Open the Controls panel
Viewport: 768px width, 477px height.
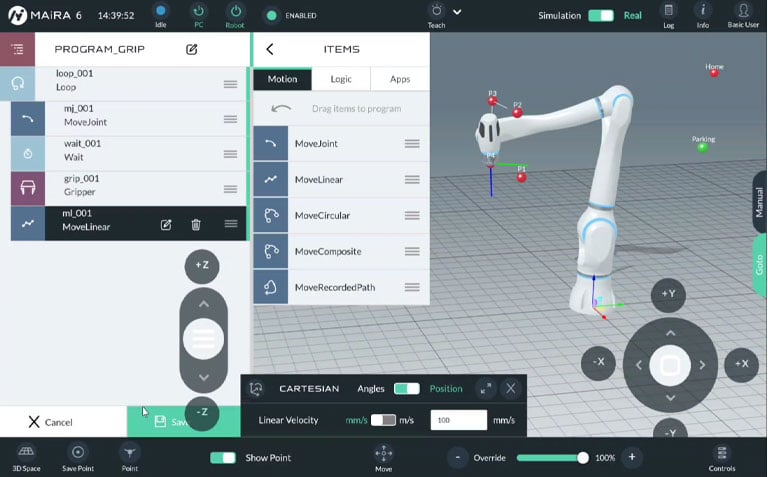point(721,457)
